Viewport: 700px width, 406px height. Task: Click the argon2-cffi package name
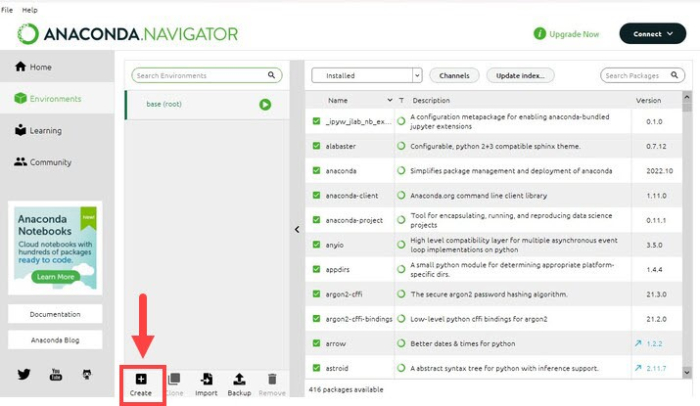click(x=344, y=294)
